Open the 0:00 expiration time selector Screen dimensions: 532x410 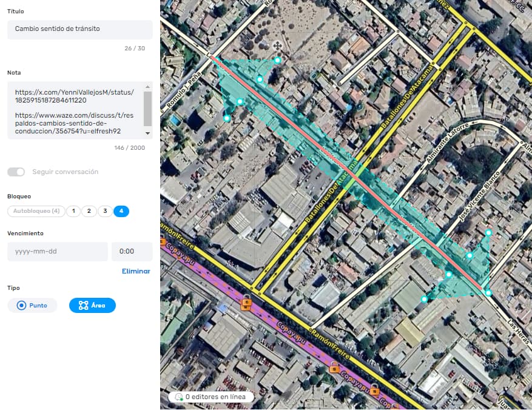[132, 251]
